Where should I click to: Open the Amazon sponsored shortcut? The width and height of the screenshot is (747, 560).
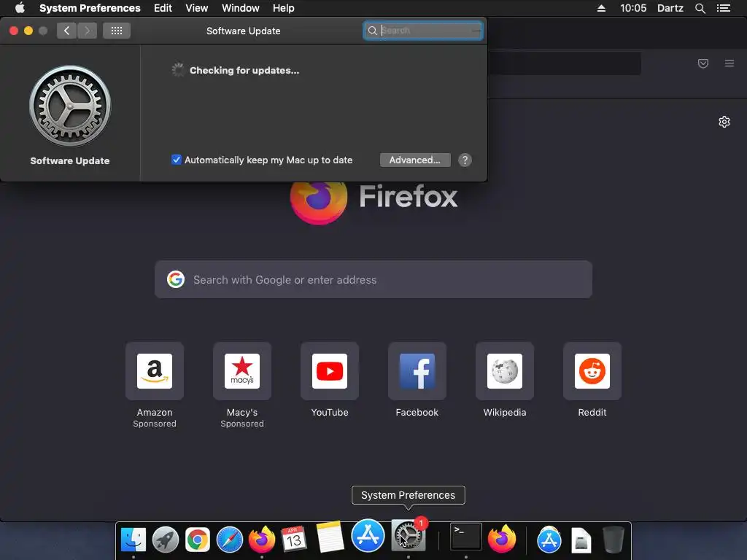[155, 371]
